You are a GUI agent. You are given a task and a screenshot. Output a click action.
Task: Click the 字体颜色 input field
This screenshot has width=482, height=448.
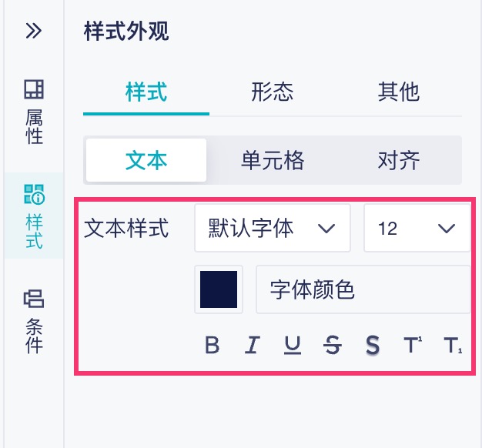362,289
